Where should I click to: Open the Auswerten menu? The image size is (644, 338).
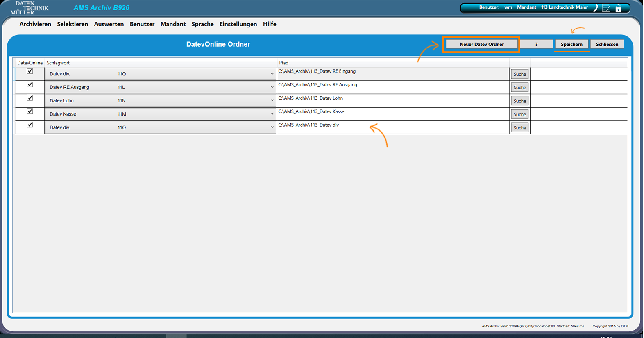109,24
